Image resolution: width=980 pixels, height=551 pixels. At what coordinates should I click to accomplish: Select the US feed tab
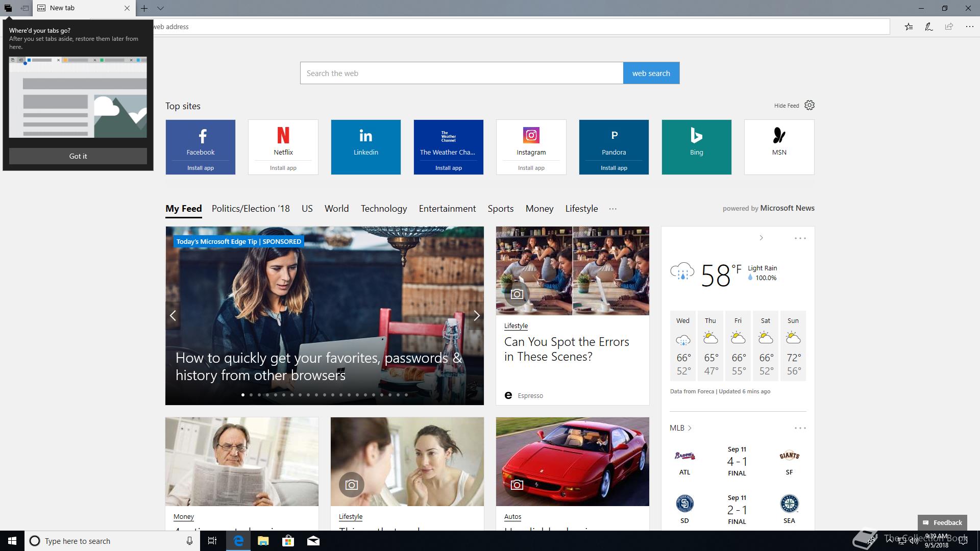(x=307, y=209)
